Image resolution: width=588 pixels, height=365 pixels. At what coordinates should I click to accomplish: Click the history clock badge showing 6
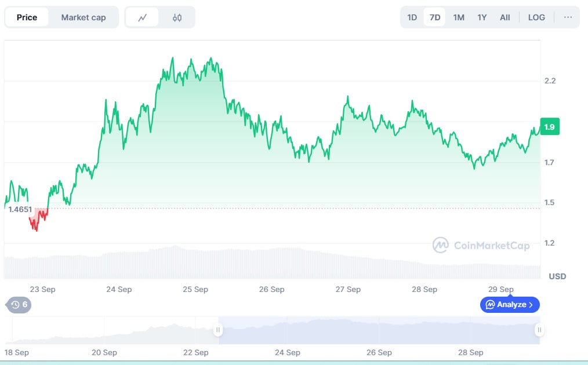point(19,304)
